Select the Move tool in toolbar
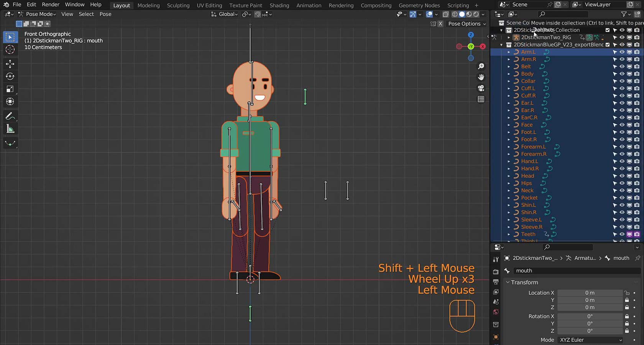Viewport: 644px width, 345px height. [x=10, y=63]
